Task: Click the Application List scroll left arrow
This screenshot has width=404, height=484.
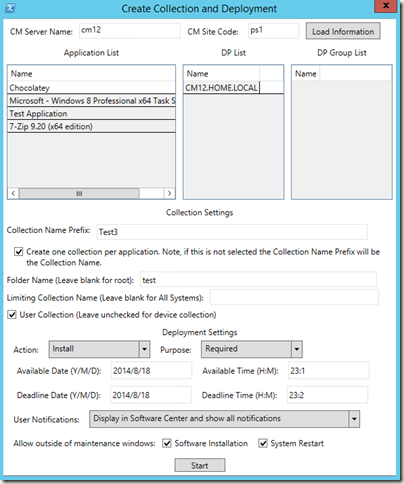Action: pyautogui.click(x=13, y=193)
